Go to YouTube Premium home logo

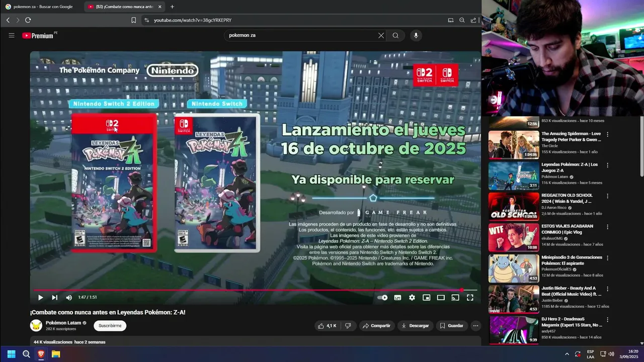click(x=39, y=35)
